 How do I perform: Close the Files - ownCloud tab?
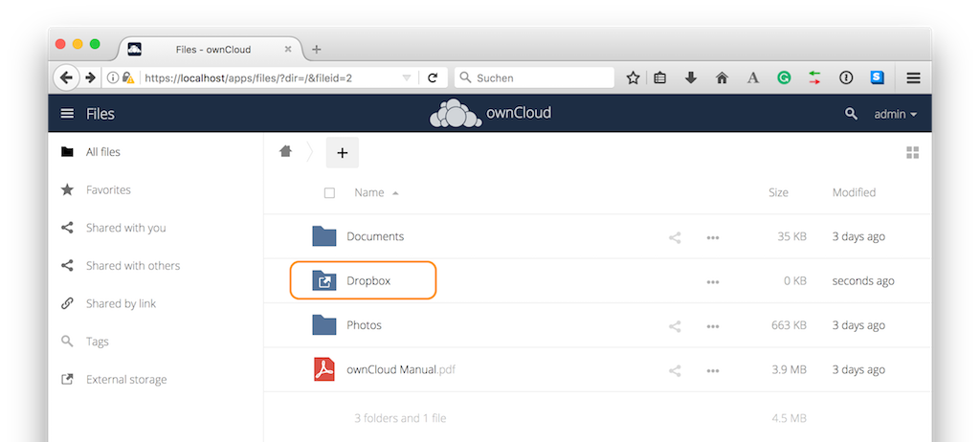point(288,50)
